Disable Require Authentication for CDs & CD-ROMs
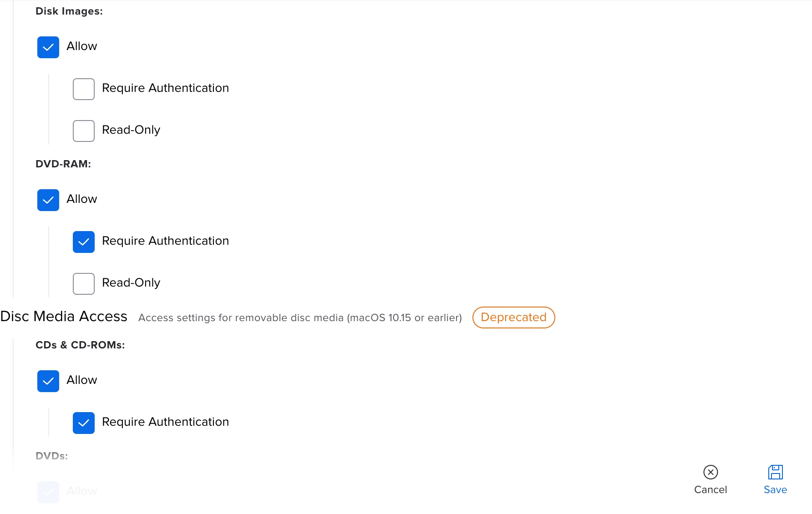Viewport: 812px width, 514px height. [84, 423]
